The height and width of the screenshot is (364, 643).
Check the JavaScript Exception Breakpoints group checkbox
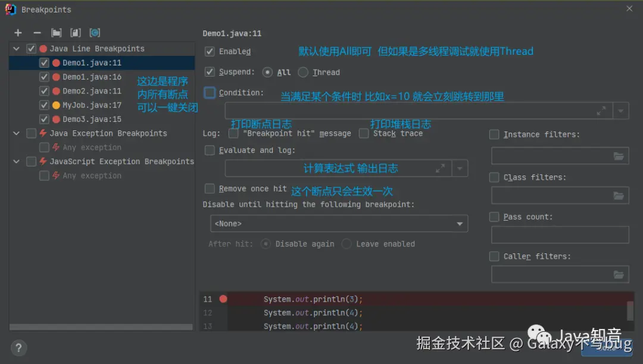[x=31, y=162]
